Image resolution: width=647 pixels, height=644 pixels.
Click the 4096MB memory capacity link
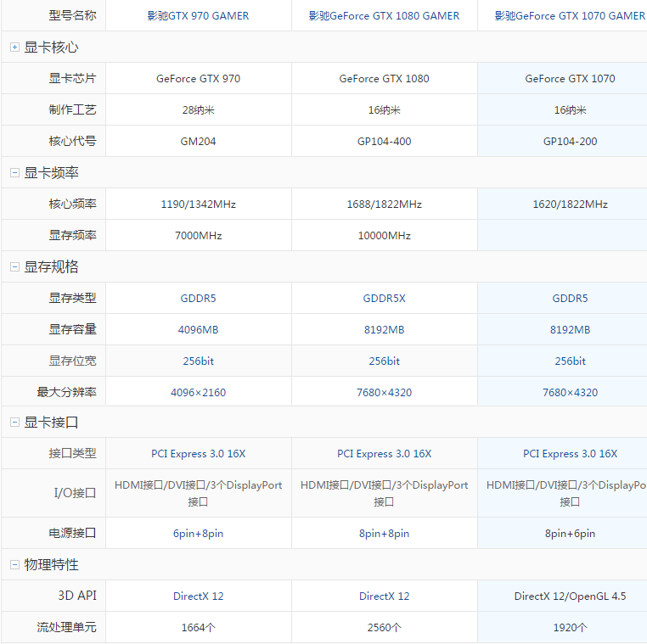tap(198, 329)
